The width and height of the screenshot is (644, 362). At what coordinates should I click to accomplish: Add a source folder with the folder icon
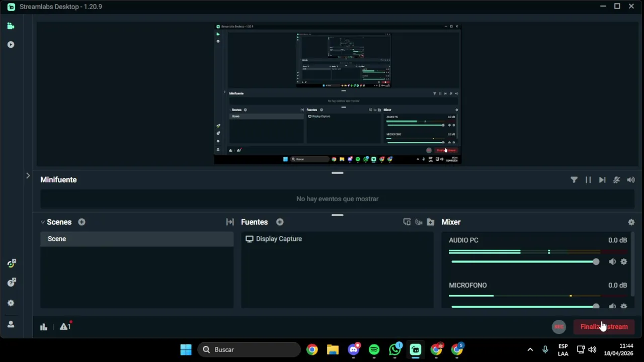pos(430,222)
